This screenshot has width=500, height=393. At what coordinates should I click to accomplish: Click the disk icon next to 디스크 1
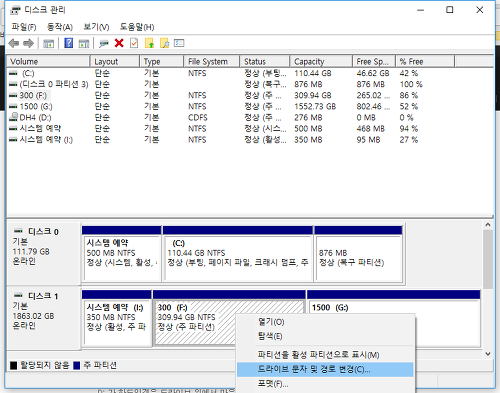18,295
